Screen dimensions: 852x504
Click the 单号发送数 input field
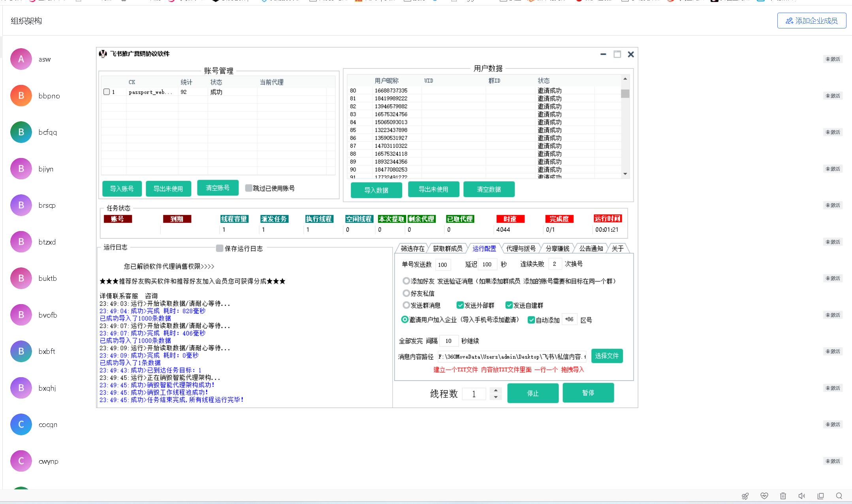point(442,265)
